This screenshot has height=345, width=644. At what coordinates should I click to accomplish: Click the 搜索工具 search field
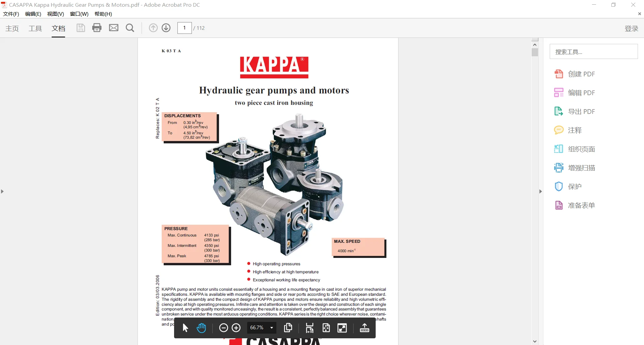click(x=594, y=52)
